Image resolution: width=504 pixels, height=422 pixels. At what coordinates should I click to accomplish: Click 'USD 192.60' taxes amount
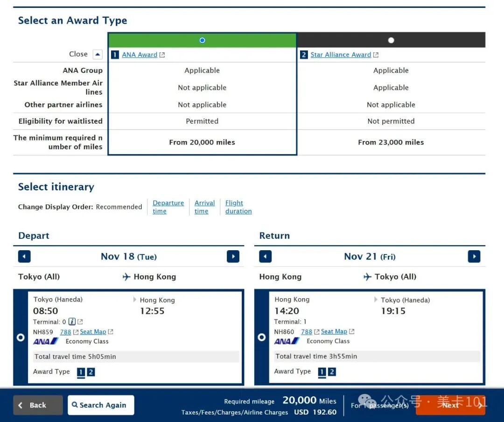tap(315, 412)
